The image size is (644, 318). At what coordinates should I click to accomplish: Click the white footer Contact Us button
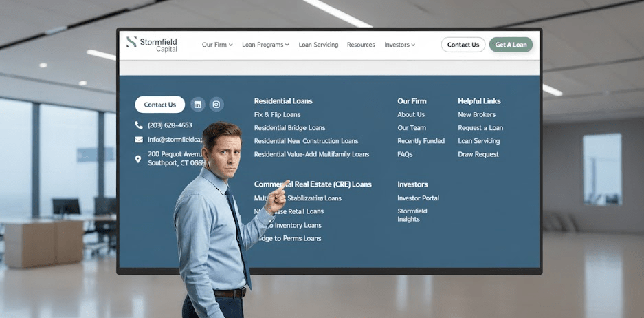click(x=159, y=105)
